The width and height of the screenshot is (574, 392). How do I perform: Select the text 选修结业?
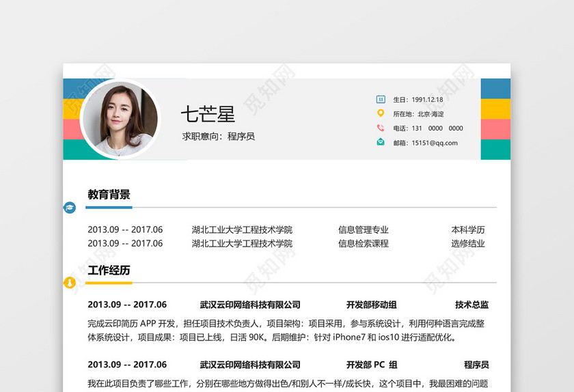(468, 243)
